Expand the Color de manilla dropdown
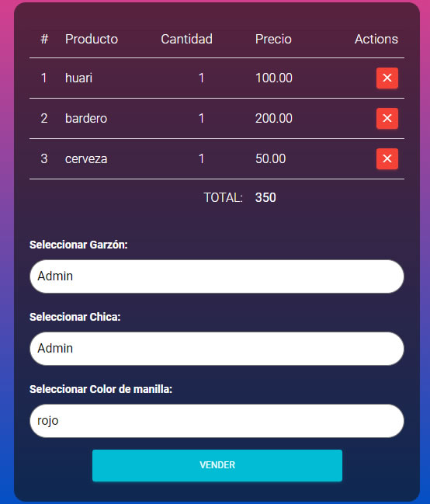Viewport: 430px width, 504px height. (217, 421)
